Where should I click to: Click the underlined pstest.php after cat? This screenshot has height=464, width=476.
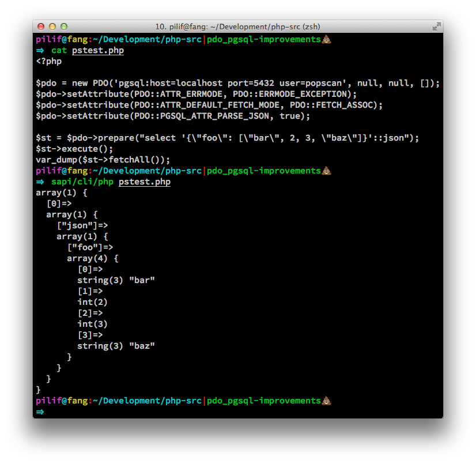tap(98, 50)
